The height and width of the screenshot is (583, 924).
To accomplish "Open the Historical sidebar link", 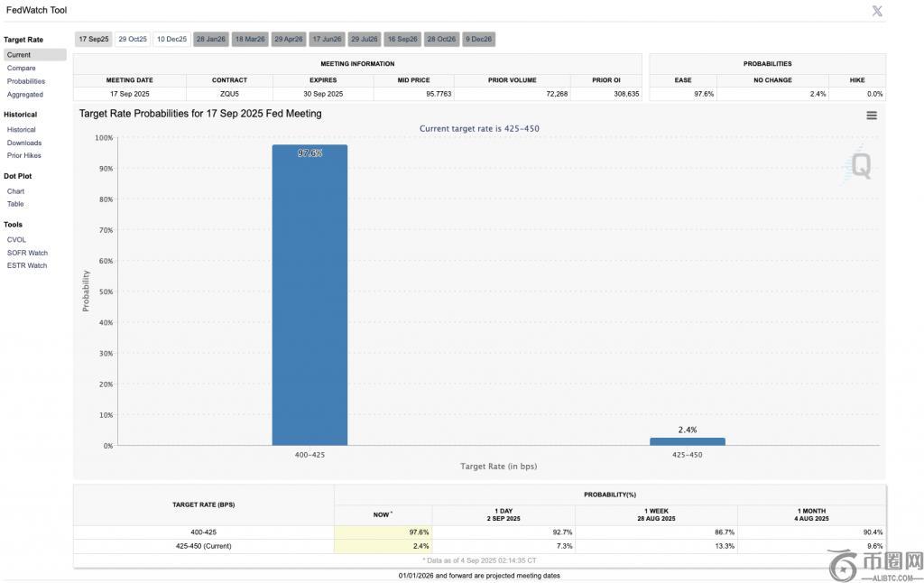I will pyautogui.click(x=22, y=130).
